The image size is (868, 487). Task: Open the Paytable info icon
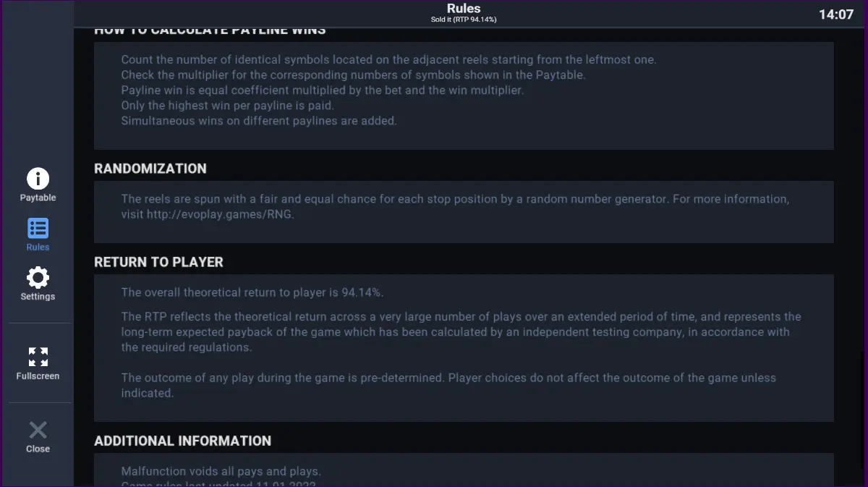pos(38,179)
